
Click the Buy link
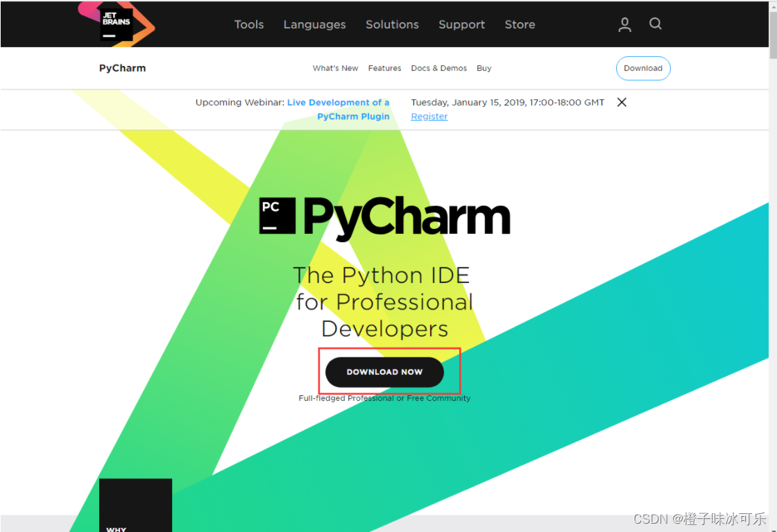click(484, 68)
